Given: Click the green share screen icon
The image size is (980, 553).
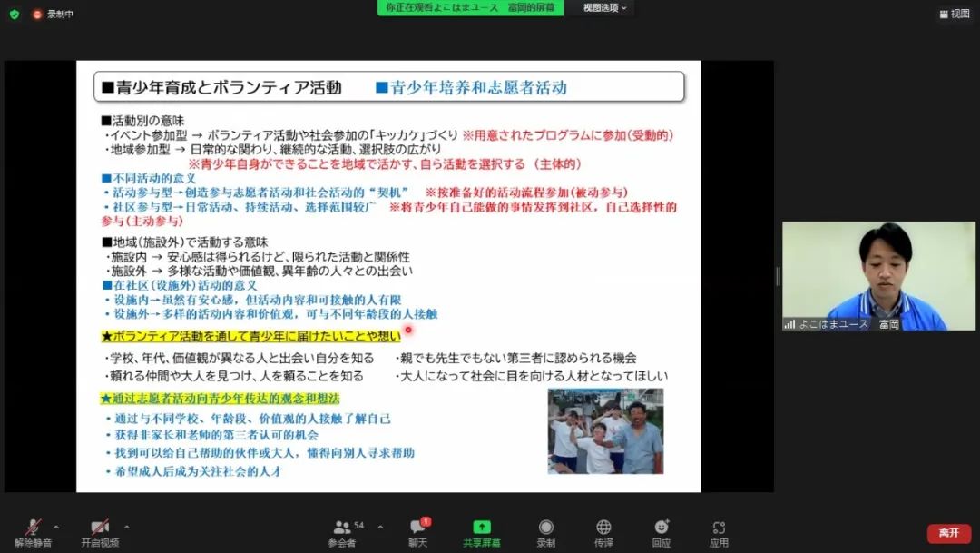Looking at the screenshot, I should tap(482, 527).
